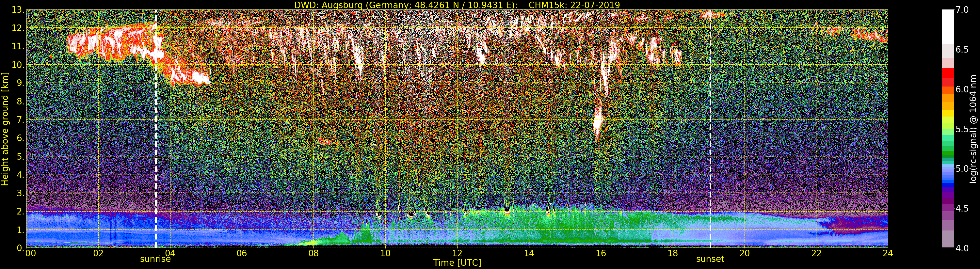Click the height axis tick "13."

[18, 10]
